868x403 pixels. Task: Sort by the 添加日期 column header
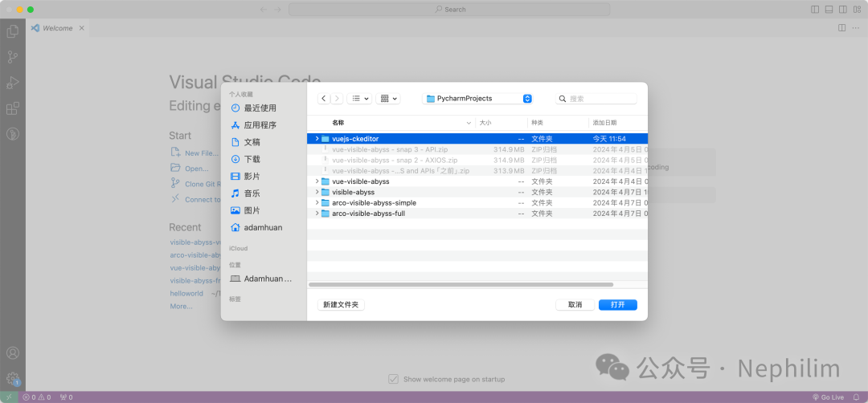(x=618, y=123)
